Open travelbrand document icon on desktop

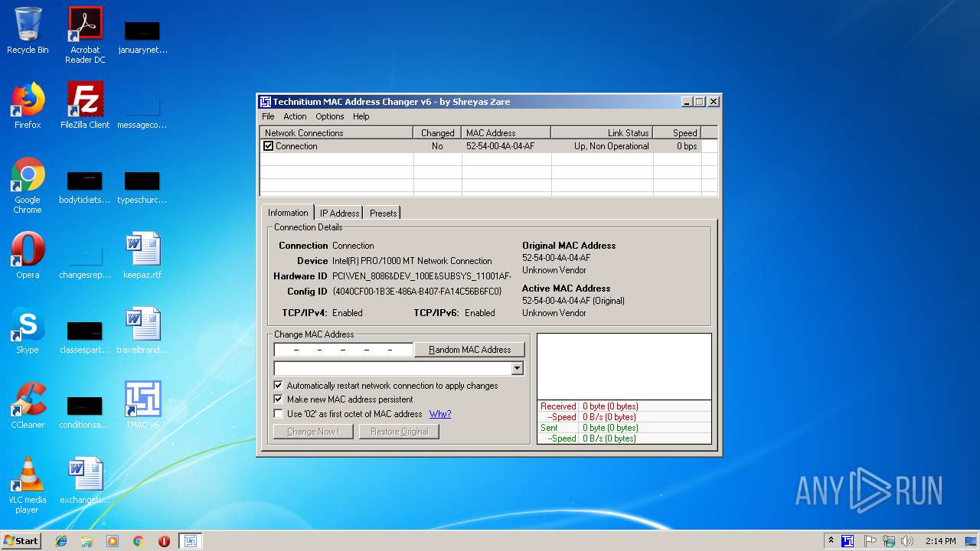[x=142, y=331]
